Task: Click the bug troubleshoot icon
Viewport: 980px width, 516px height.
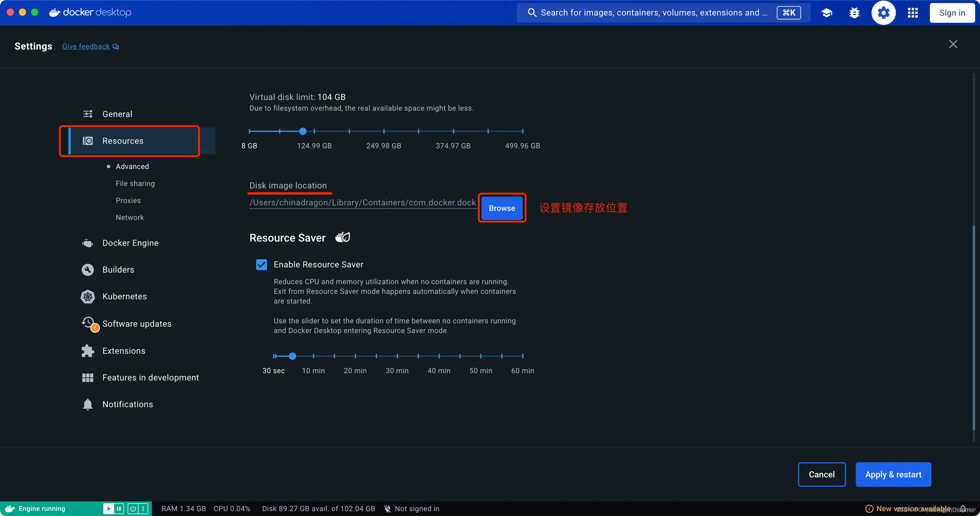Action: (x=855, y=13)
